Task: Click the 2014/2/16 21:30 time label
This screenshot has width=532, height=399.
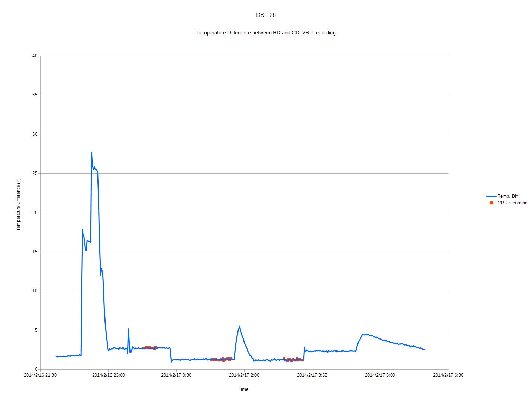Action: coord(40,375)
